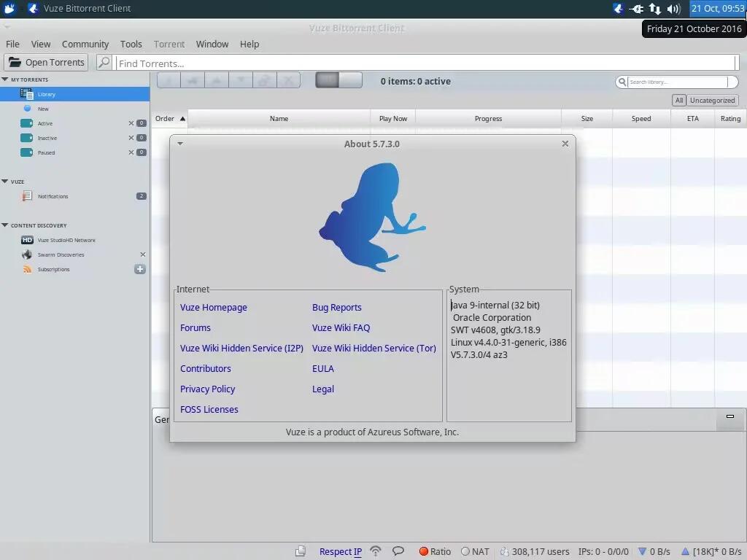
Task: Collapse the Content Discovery section
Action: pyautogui.click(x=5, y=225)
